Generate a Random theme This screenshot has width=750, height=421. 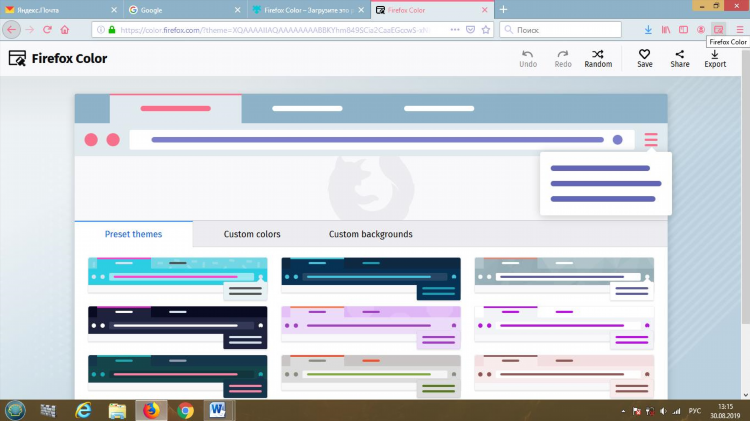pos(598,58)
